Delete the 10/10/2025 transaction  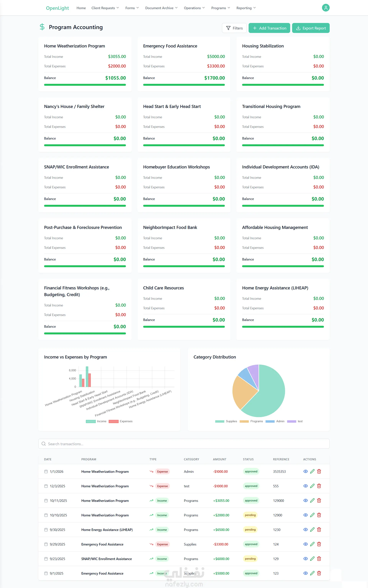319,515
